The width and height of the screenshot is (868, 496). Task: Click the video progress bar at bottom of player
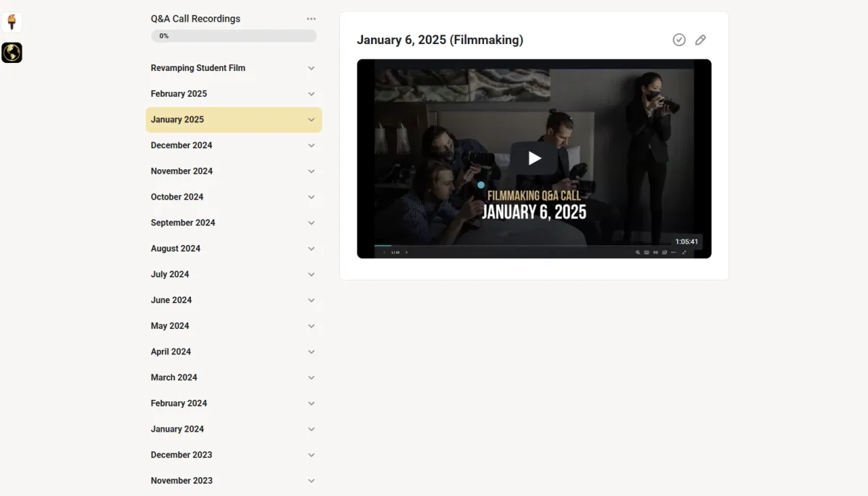[x=534, y=246]
